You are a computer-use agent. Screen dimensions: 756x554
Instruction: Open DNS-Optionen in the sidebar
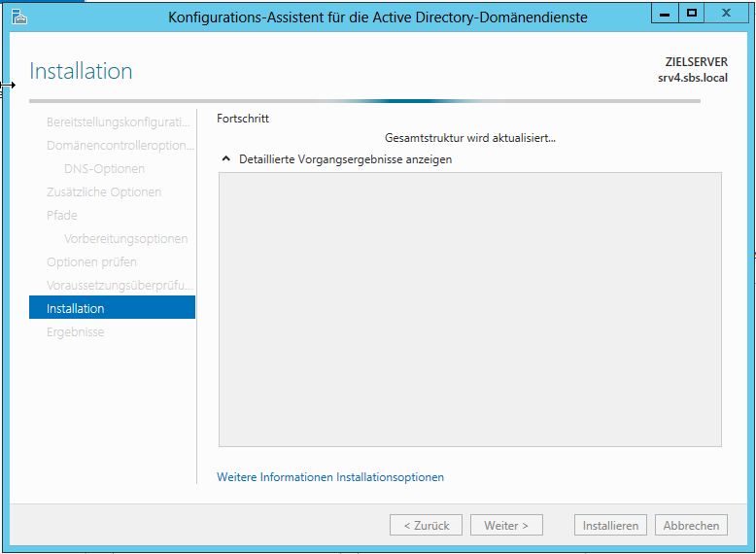pyautogui.click(x=104, y=168)
